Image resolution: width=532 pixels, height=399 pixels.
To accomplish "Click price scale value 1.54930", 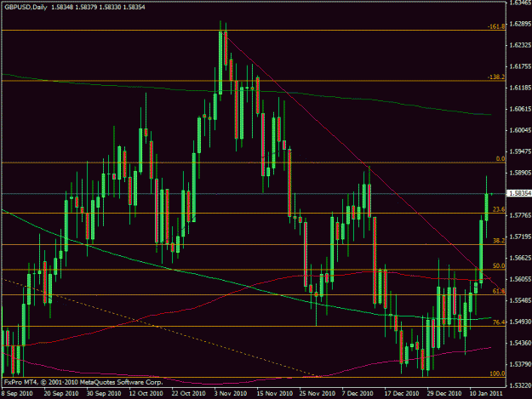I will click(x=520, y=321).
